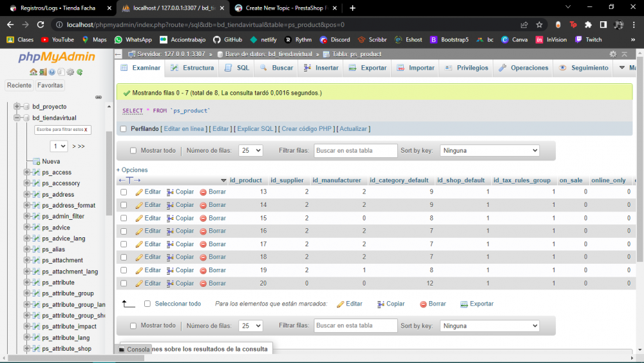Viewport: 644px width, 363px height.
Task: Check the row checkbox for product 20
Action: pyautogui.click(x=124, y=284)
